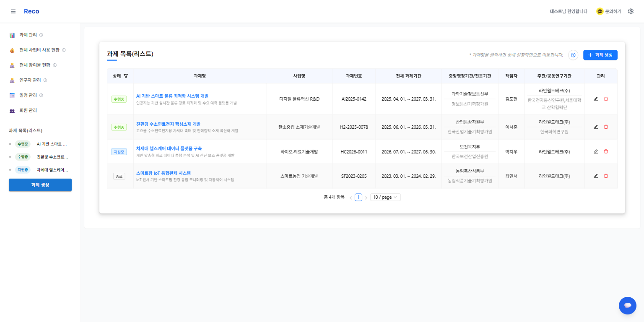Click 테스트님 환영합니다 text
This screenshot has width=644, height=322.
click(x=569, y=11)
